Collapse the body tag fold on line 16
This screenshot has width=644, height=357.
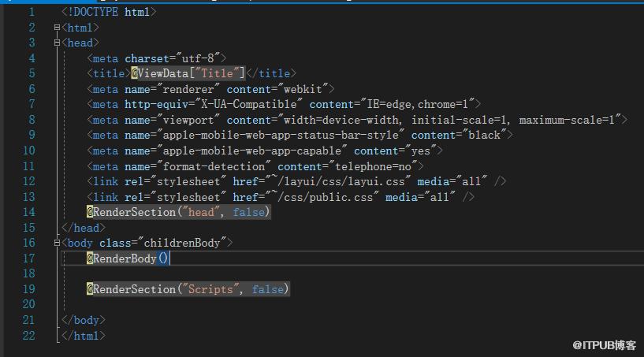pyautogui.click(x=57, y=243)
